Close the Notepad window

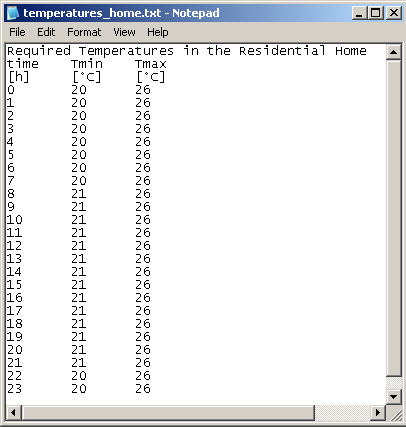tap(394, 13)
